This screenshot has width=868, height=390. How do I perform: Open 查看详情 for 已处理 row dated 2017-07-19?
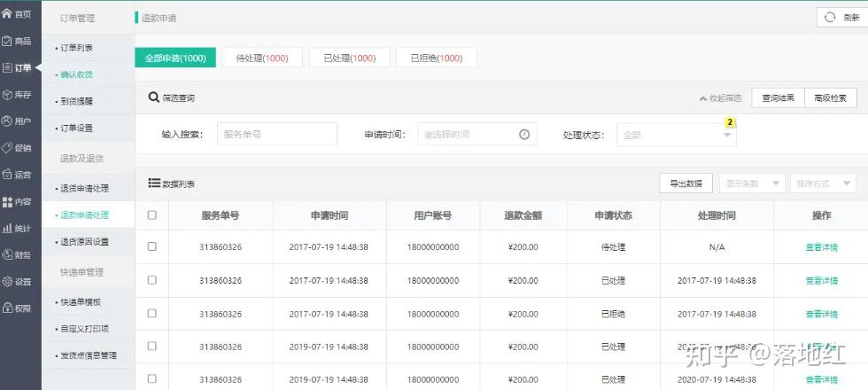[x=822, y=280]
